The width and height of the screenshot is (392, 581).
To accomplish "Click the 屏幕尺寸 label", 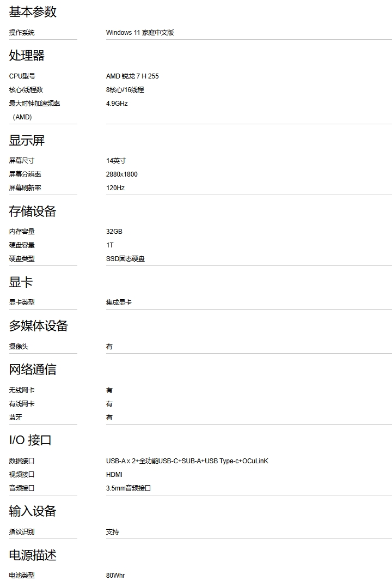I will [22, 161].
